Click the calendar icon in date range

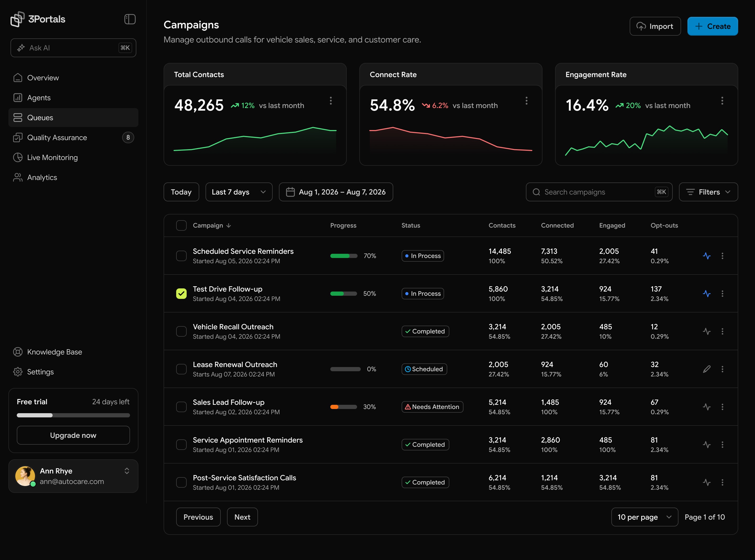pos(290,192)
